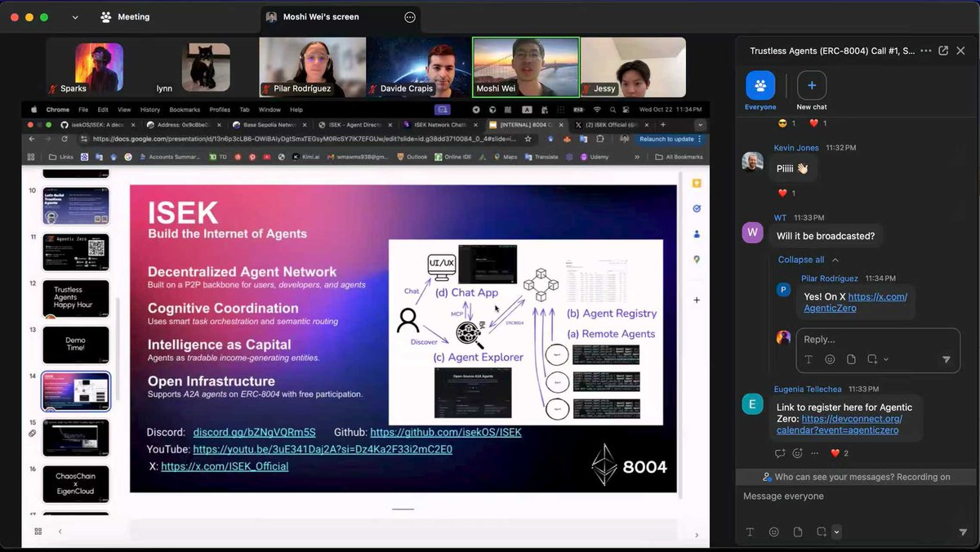
Task: Collapse all thread replies
Action: 808,260
